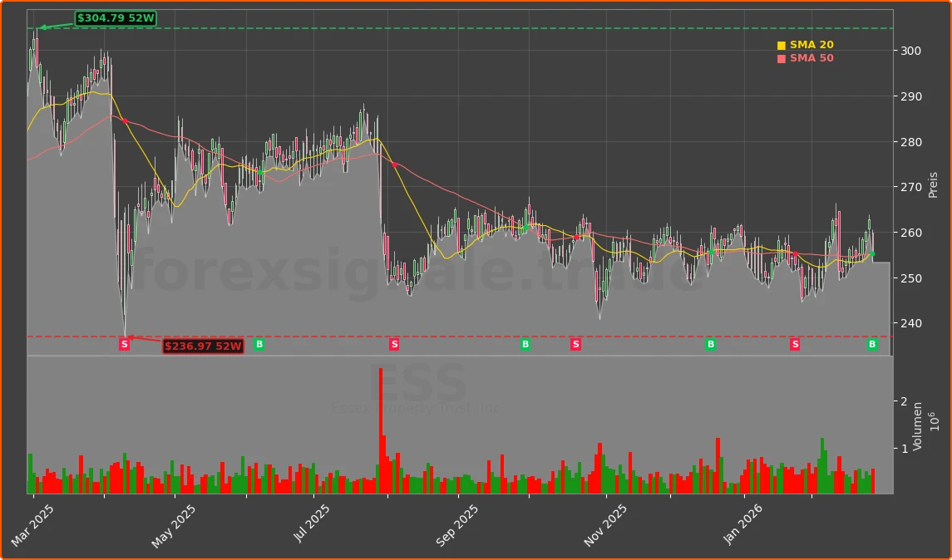The image size is (952, 560).
Task: Click the B buy marker near December
Action: (x=710, y=344)
